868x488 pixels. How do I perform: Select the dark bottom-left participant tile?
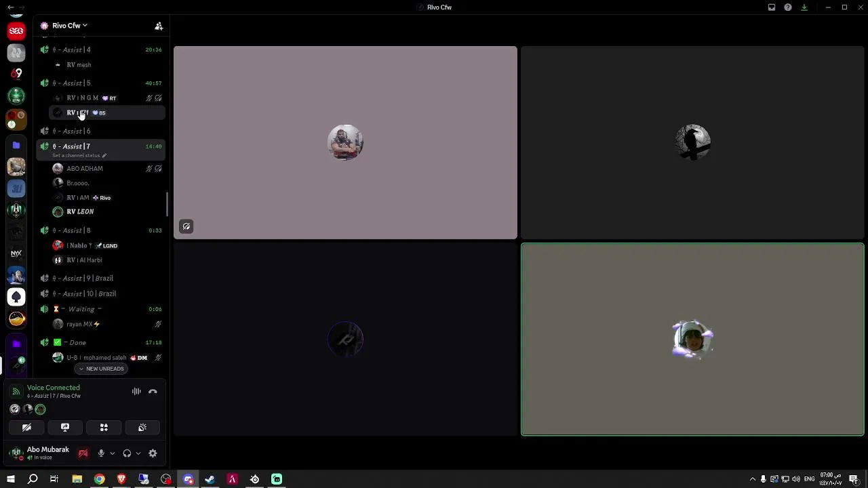(345, 339)
